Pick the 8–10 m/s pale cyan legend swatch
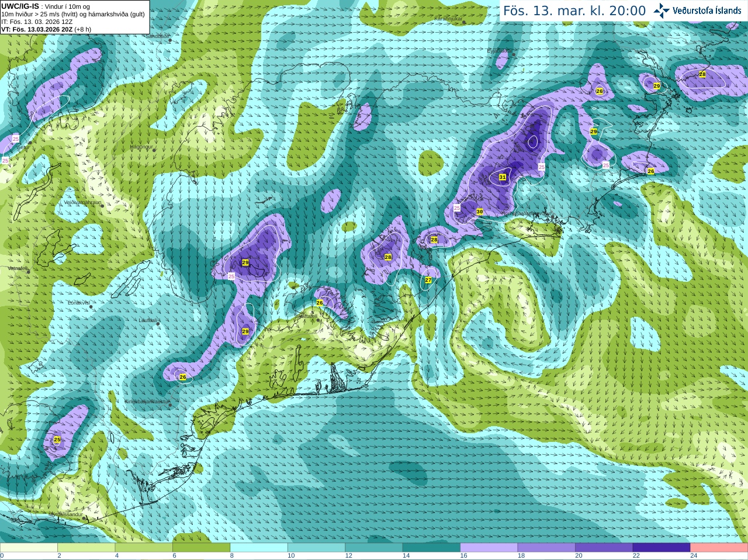Image resolution: width=748 pixels, height=560 pixels. 259,548
